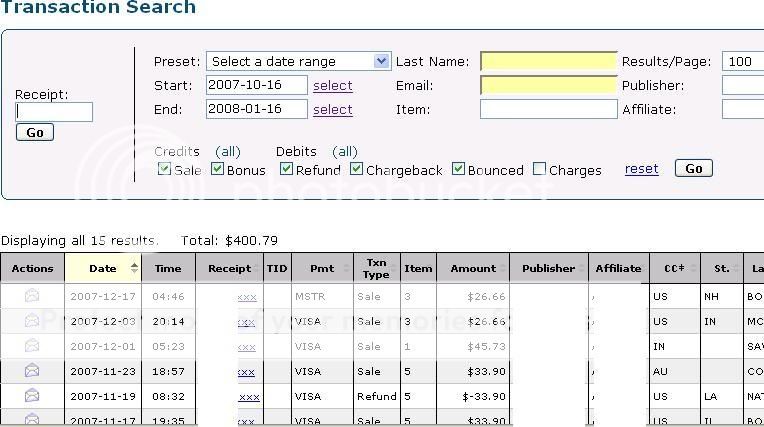The height and width of the screenshot is (427, 764).
Task: Focus the End date field
Action: click(x=257, y=109)
